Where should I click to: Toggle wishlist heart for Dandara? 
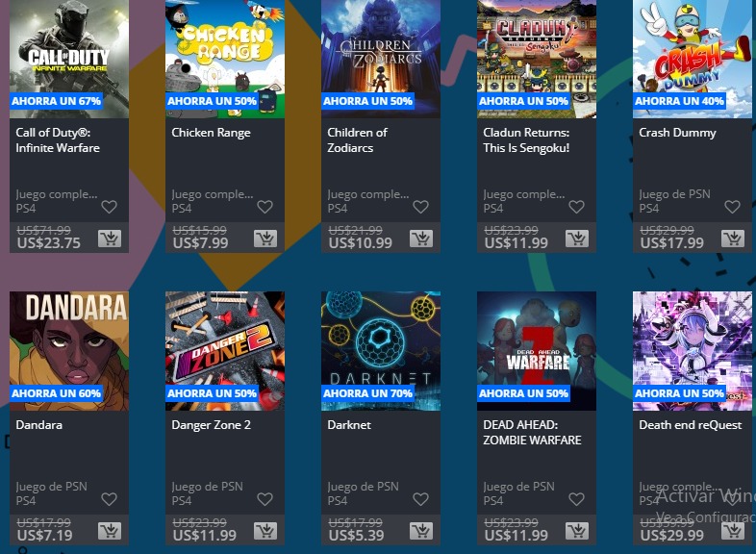(x=109, y=499)
